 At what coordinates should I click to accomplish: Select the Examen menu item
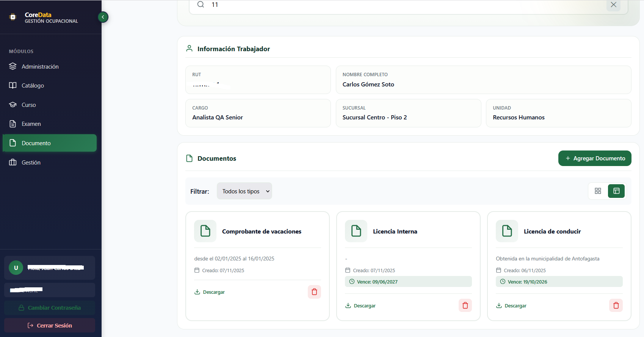tap(31, 124)
